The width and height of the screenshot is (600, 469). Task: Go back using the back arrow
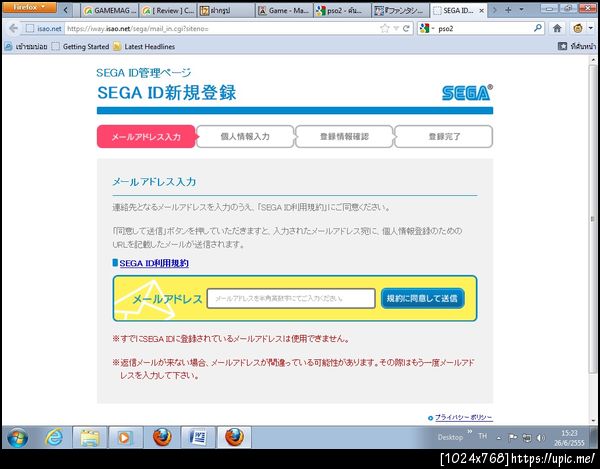(x=13, y=28)
